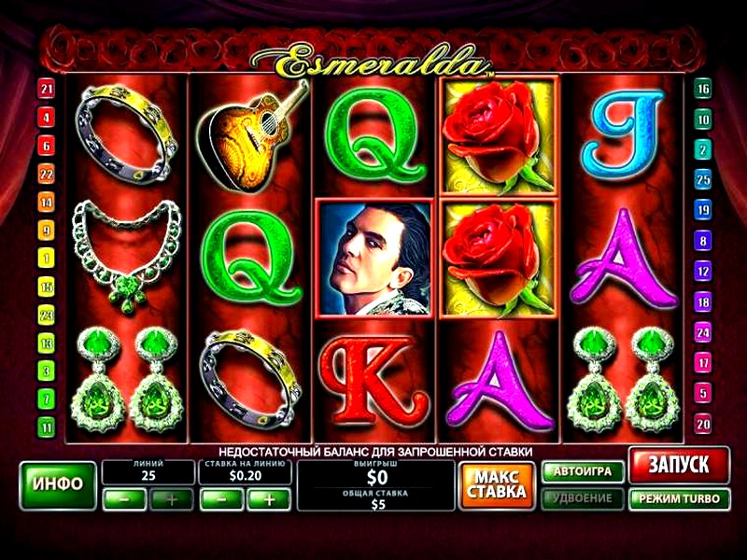Click the red K symbol on the third reel
Screen dimensions: 747x560
click(374, 380)
